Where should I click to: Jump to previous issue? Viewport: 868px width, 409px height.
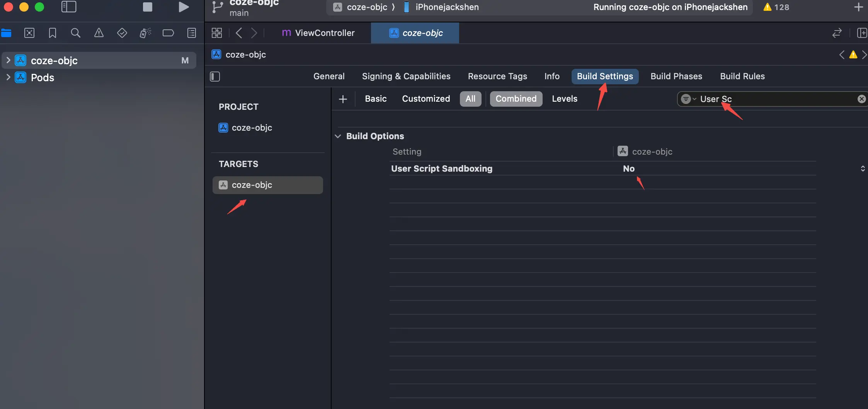(842, 55)
